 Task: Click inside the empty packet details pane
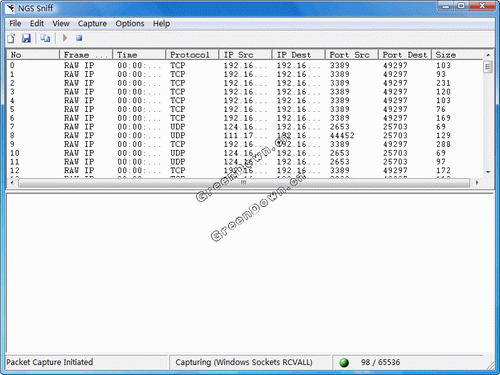click(250, 273)
